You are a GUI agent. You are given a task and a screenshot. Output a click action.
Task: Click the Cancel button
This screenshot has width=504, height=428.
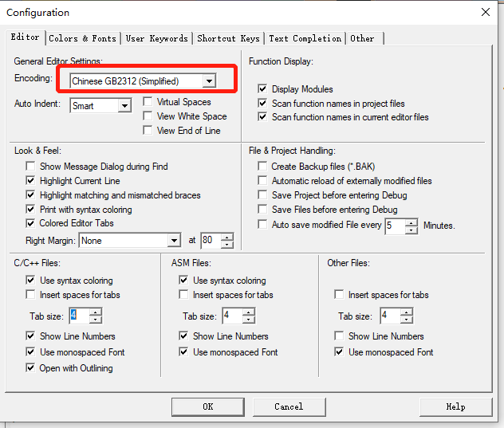(289, 406)
